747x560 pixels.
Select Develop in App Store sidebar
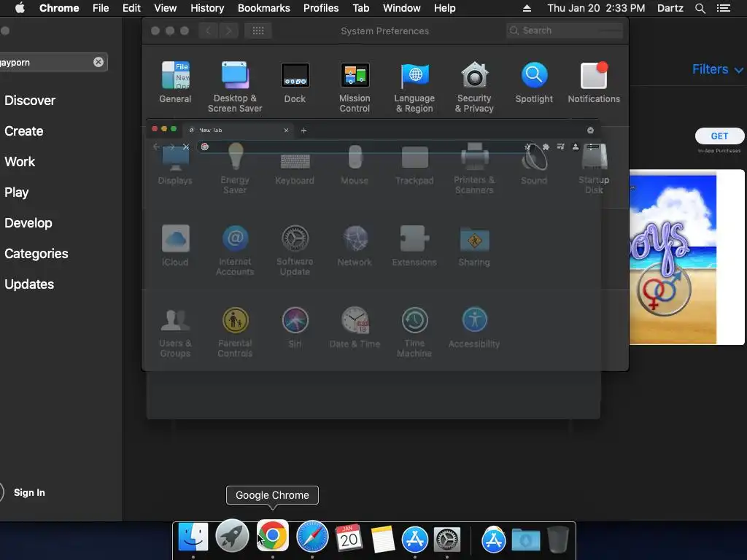pos(28,223)
